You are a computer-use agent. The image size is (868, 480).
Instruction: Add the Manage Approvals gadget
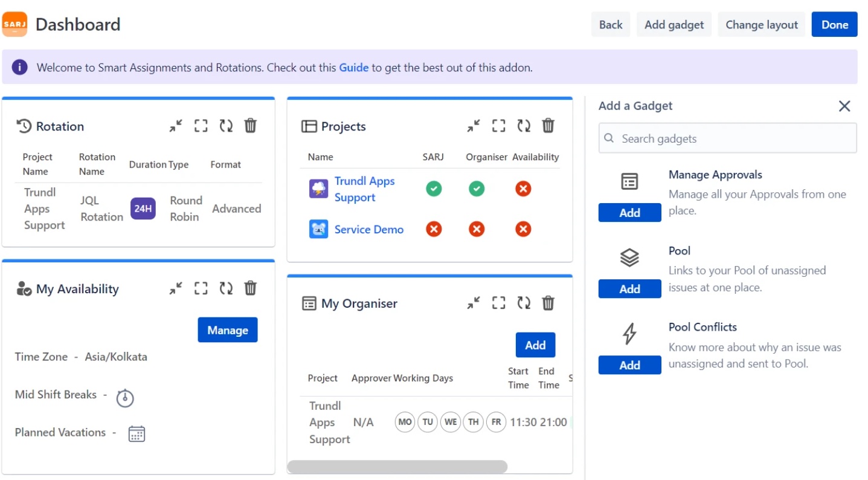click(x=630, y=213)
